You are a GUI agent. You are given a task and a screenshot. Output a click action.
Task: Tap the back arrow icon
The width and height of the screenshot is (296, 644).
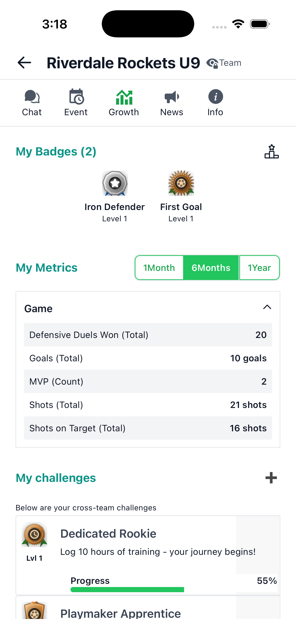(x=25, y=62)
